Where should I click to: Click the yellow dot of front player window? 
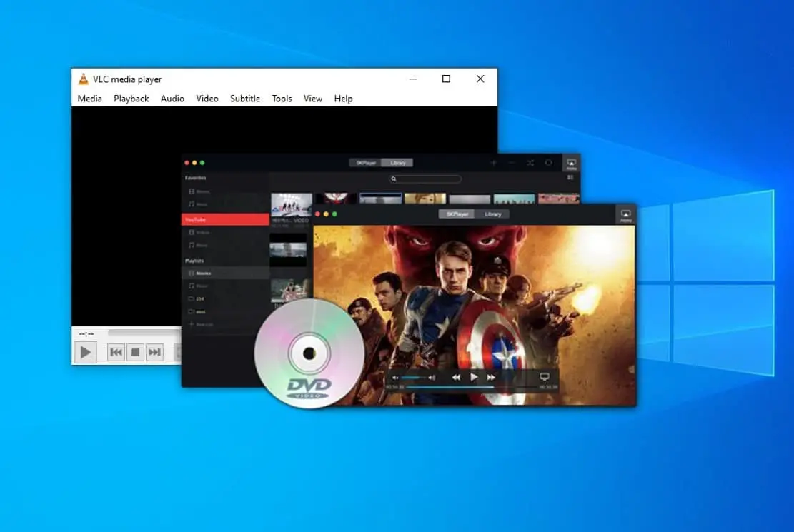[x=326, y=214]
